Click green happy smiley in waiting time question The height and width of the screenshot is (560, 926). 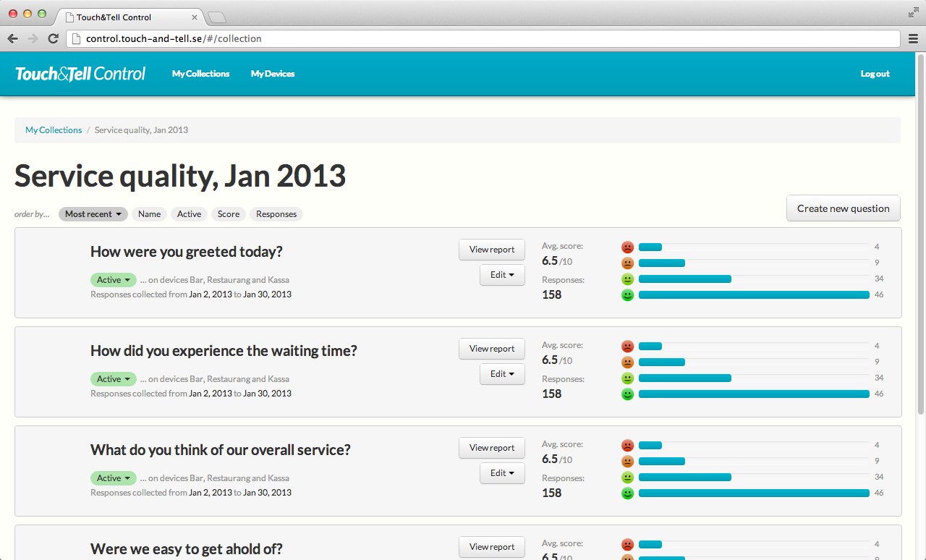[627, 394]
